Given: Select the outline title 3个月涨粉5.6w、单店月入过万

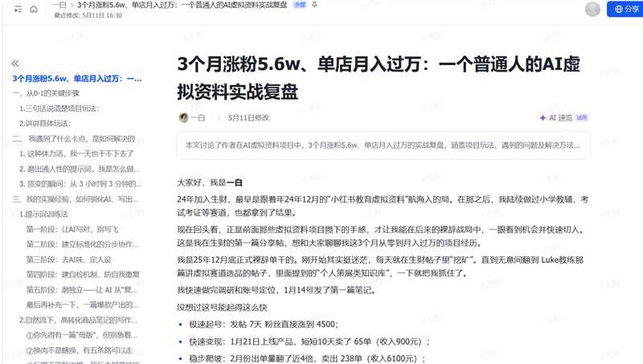Looking at the screenshot, I should coord(77,78).
